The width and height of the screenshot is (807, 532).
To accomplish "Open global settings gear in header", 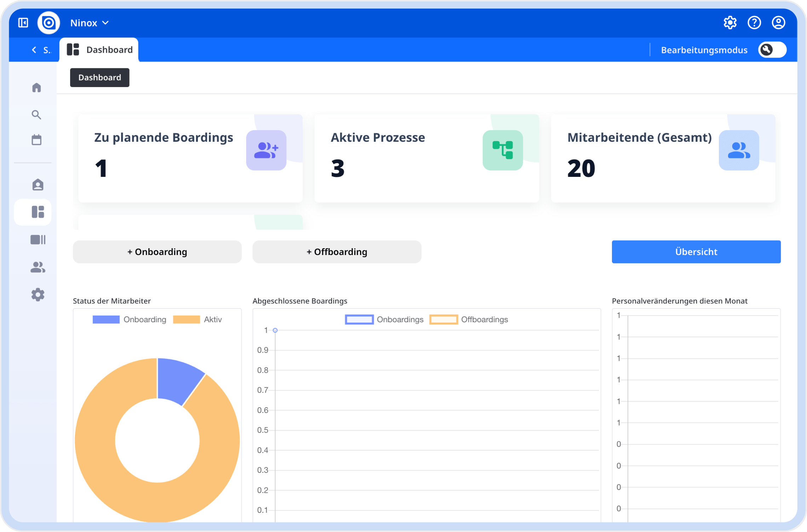I will 730,23.
